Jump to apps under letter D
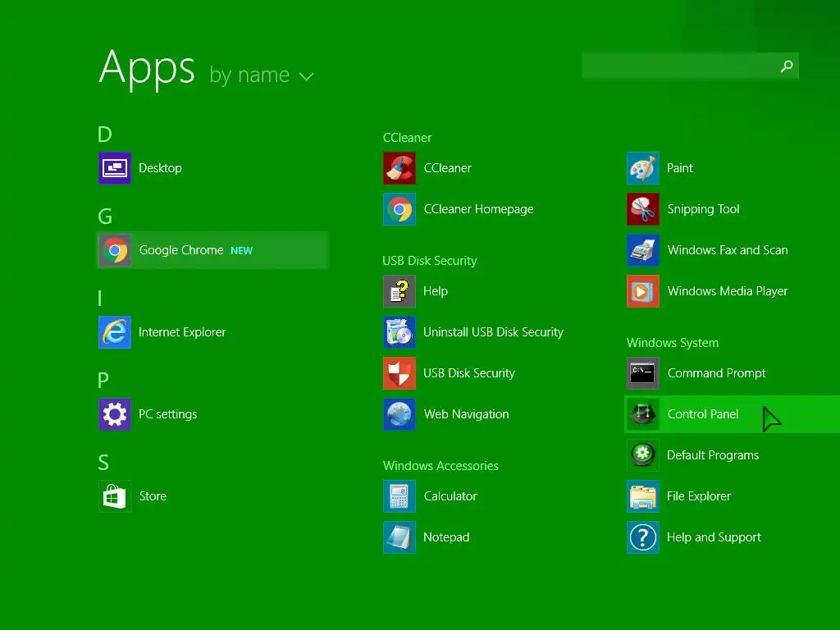840x630 pixels. coord(104,135)
